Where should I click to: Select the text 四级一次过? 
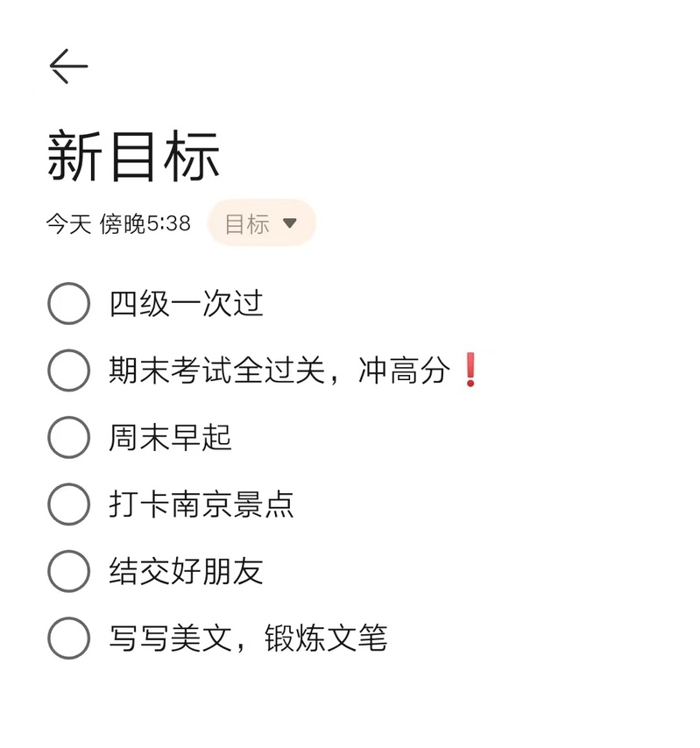pyautogui.click(x=186, y=303)
